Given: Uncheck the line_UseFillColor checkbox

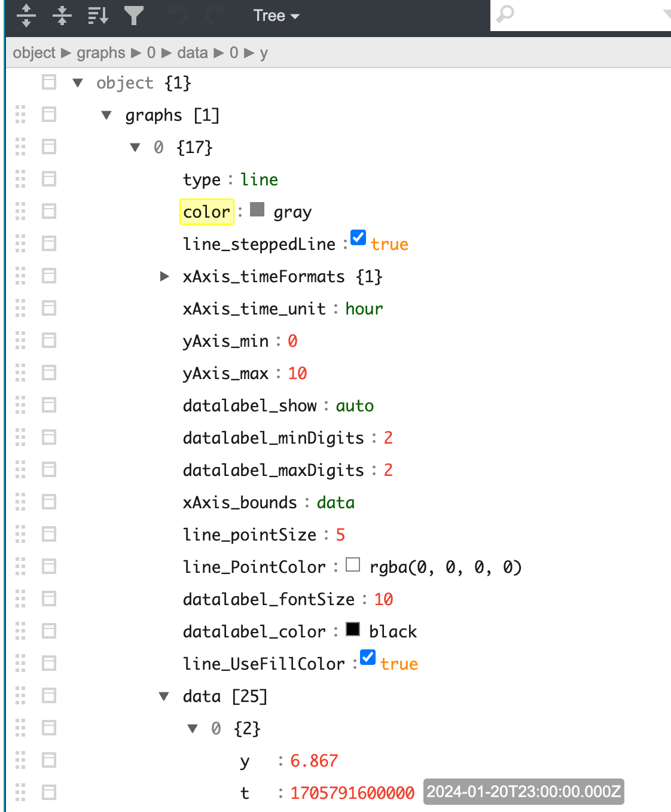Looking at the screenshot, I should click(368, 657).
